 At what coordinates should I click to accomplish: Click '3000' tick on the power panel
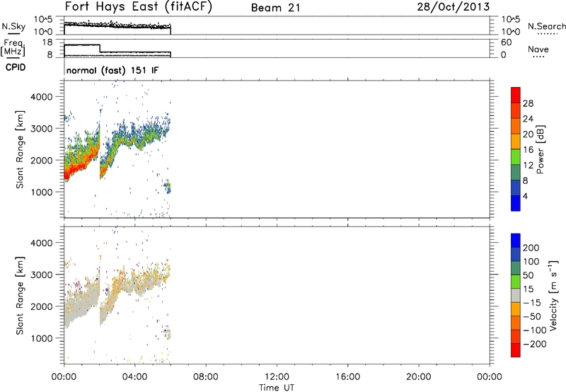tap(41, 129)
